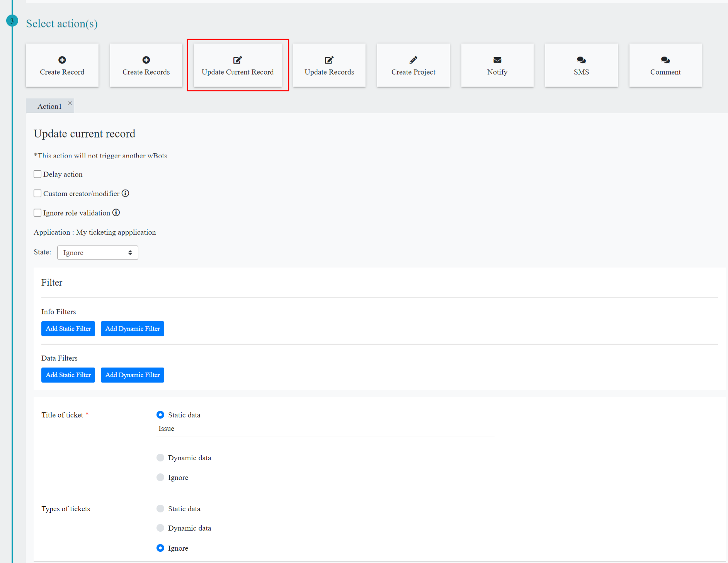This screenshot has height=563, width=728.
Task: Select Ignore for Title of ticket
Action: point(160,477)
